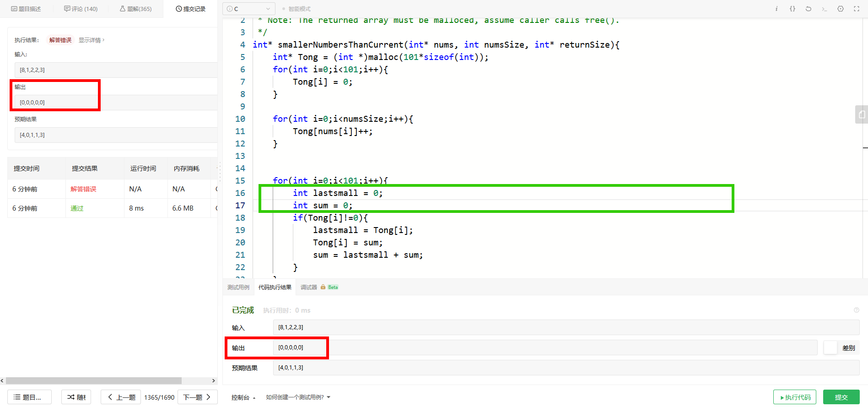The image size is (868, 407).
Task: Reset code with the undo arrow icon
Action: 808,9
